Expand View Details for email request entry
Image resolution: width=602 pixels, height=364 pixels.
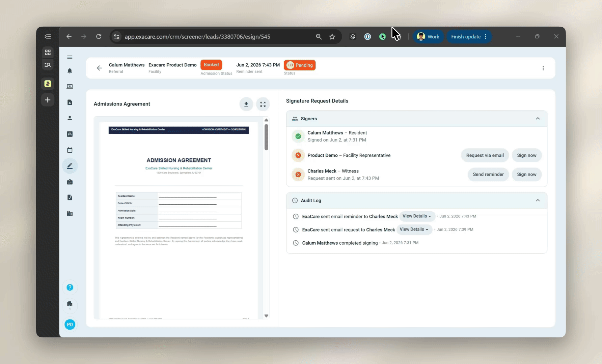414,230
